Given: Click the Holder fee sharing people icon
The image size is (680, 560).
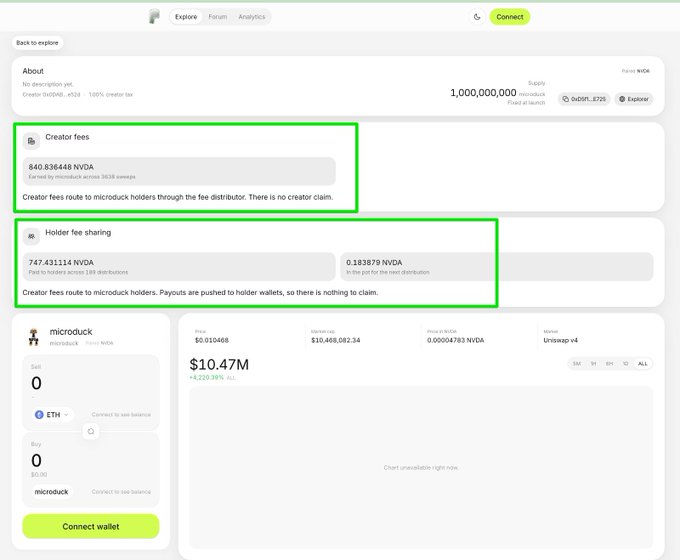Looking at the screenshot, I should [x=31, y=236].
